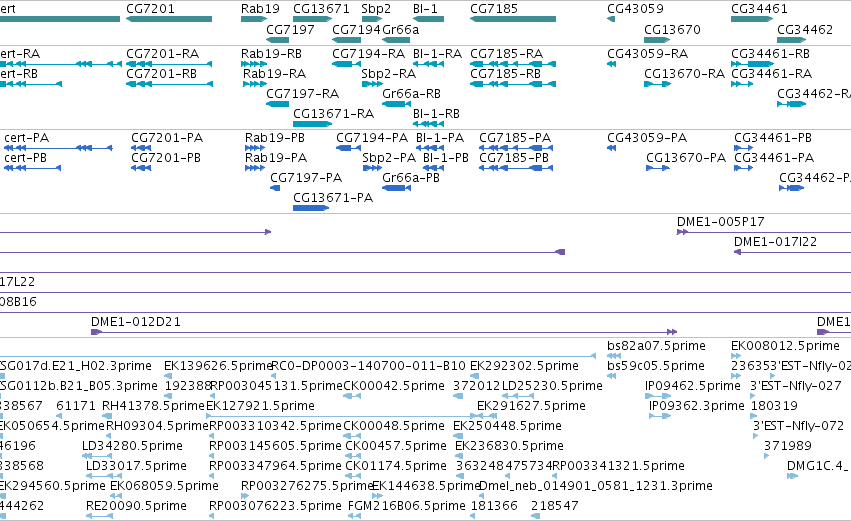Screen dimensions: 851x521
Task: Click the Sbp2-RA transcript label
Action: pos(389,73)
